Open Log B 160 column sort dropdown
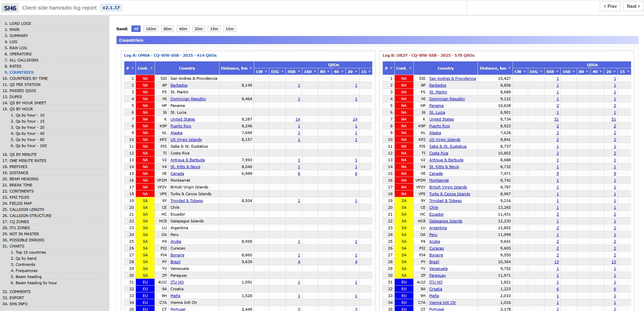Viewport: 644px width, 311px height. coord(574,72)
